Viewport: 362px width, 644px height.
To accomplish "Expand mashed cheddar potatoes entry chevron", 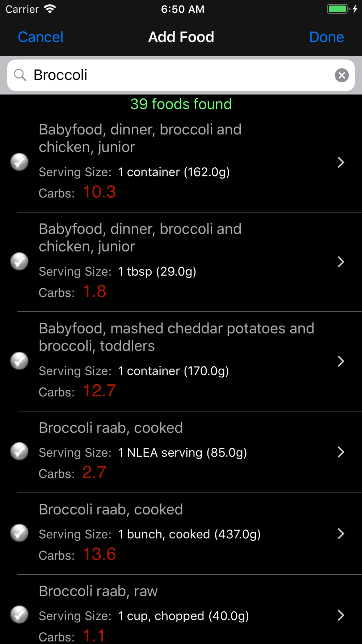I will (x=340, y=361).
